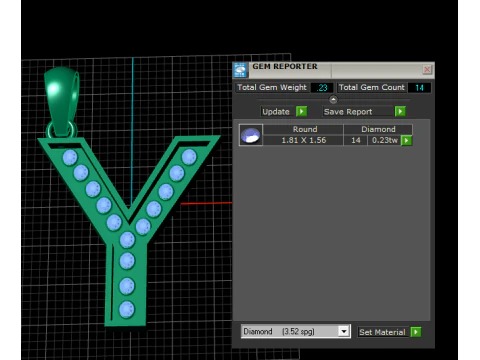The image size is (480, 360).
Task: Click the Update label button
Action: [276, 112]
